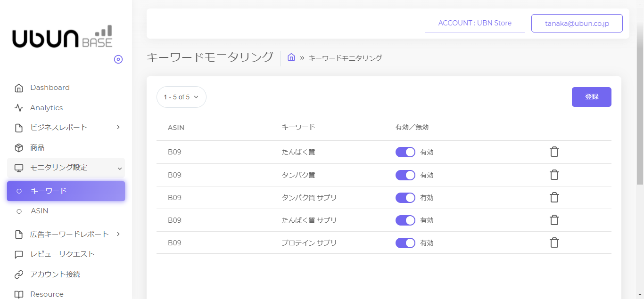This screenshot has width=644, height=299.
Task: Click the sidebar collapse target icon
Action: coord(118,59)
